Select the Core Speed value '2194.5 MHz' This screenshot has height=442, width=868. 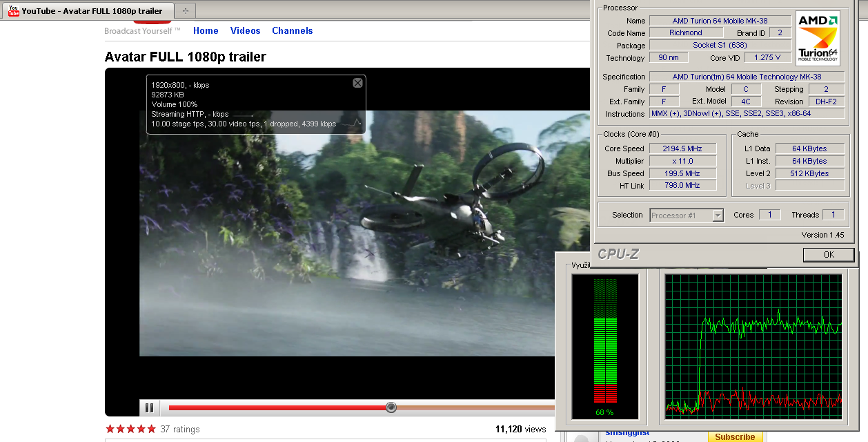tap(682, 148)
